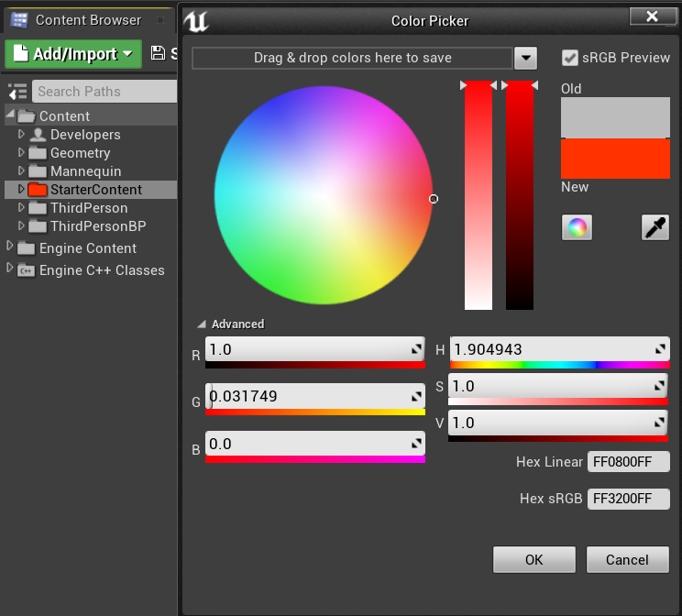Image resolution: width=682 pixels, height=616 pixels.
Task: Expand the Mannequin folder
Action: 21,170
